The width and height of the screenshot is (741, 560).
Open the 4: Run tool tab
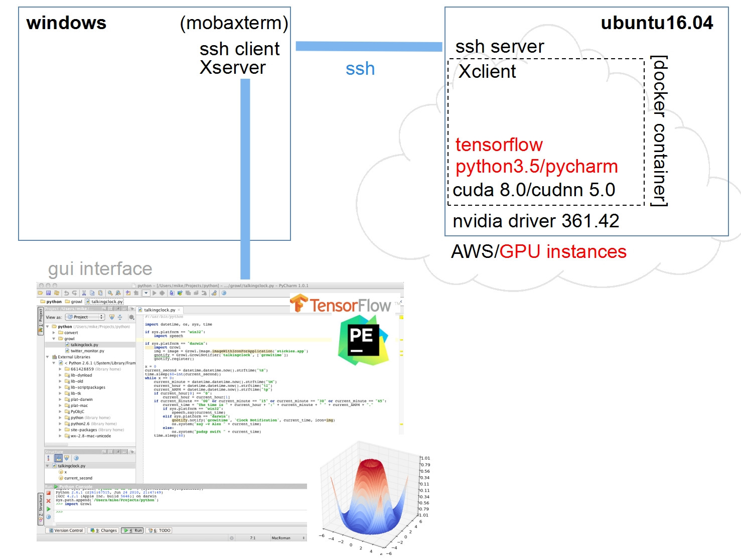click(132, 530)
